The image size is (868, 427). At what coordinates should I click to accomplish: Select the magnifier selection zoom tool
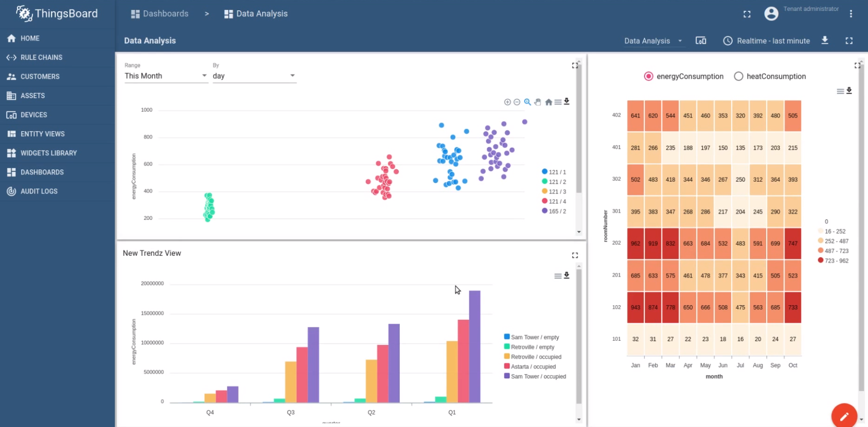pos(528,102)
